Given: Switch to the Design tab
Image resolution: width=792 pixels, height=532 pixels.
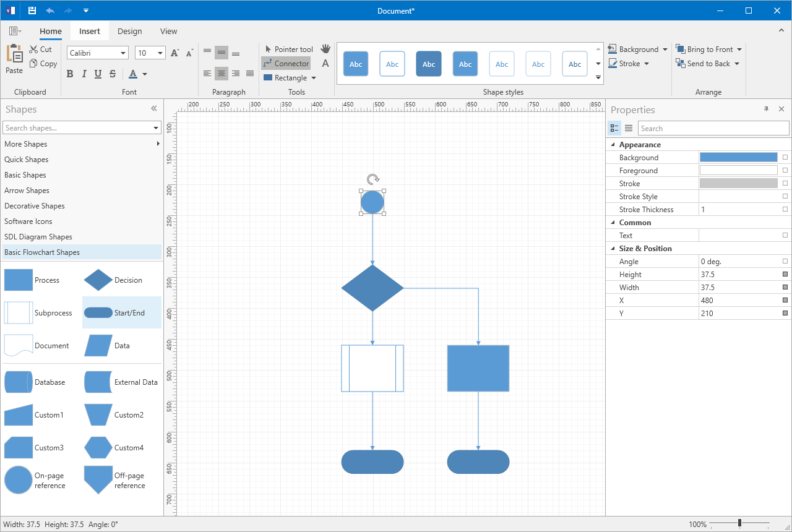Looking at the screenshot, I should [129, 31].
